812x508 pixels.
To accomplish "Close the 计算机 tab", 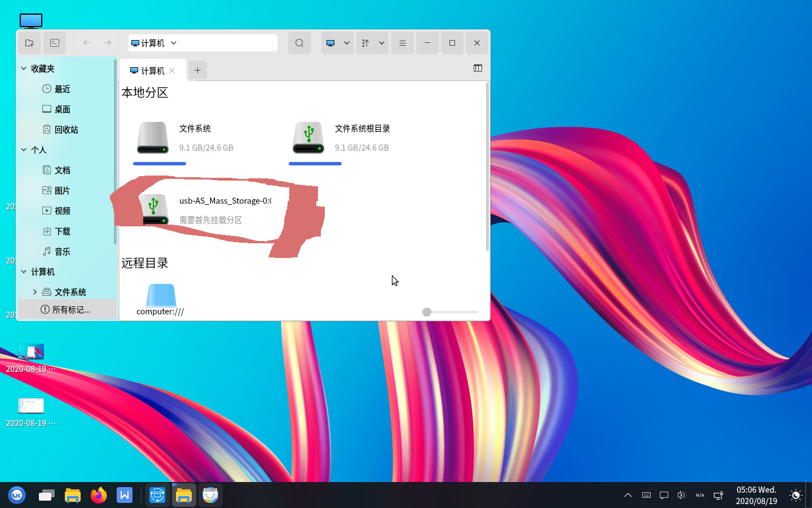I will click(172, 71).
